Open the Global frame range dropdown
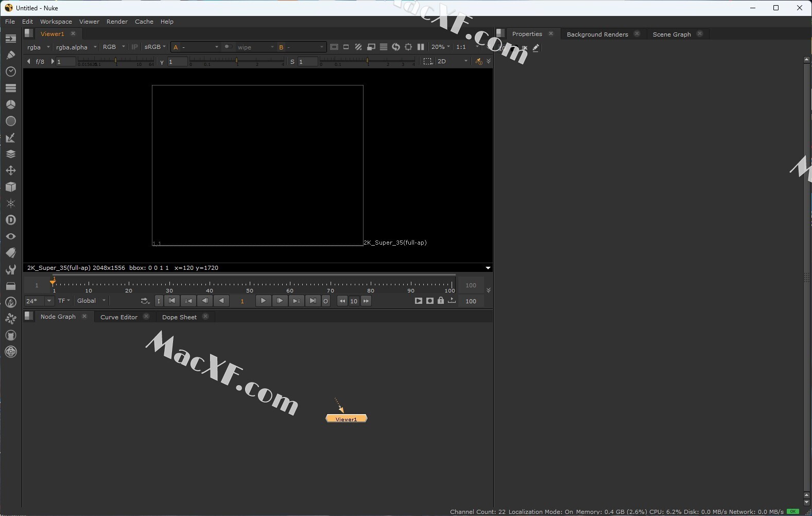This screenshot has height=516, width=812. pyautogui.click(x=91, y=301)
